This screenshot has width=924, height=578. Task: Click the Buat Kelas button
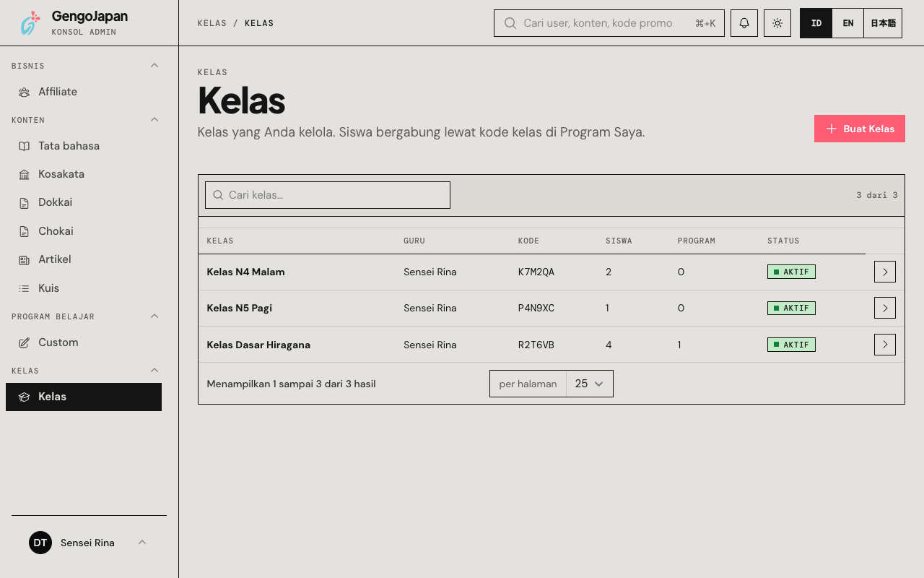860,129
